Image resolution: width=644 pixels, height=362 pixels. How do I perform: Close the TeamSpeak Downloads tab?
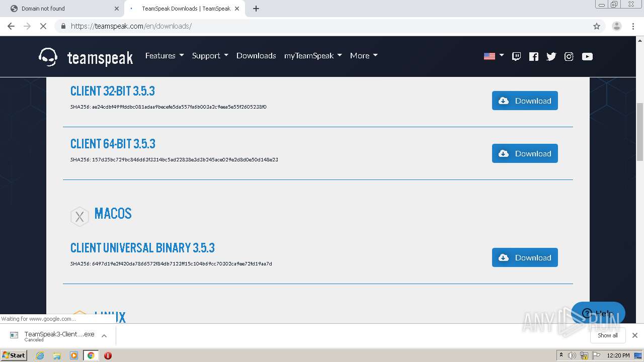click(236, 9)
